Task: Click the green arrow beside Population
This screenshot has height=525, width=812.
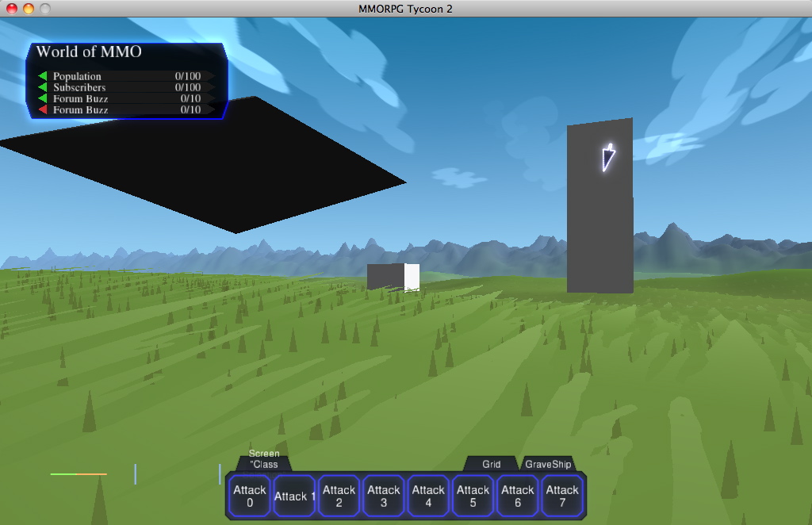Action: click(x=43, y=76)
